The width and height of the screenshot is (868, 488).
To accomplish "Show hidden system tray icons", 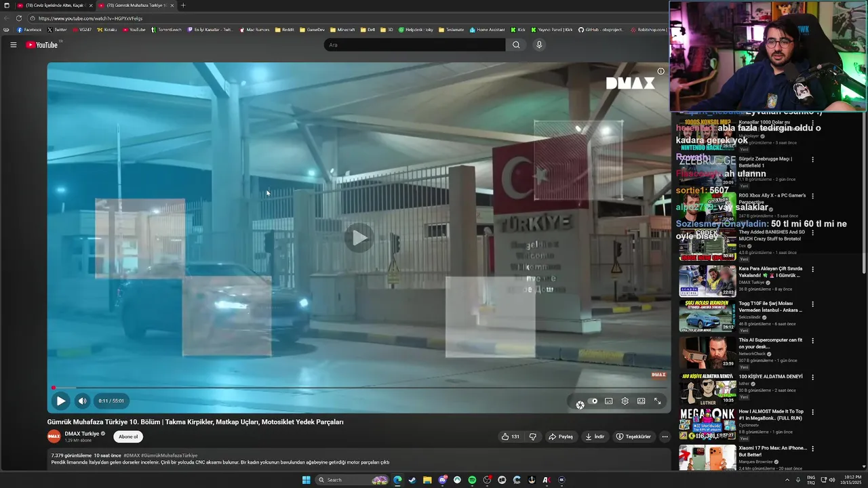I will (x=787, y=480).
